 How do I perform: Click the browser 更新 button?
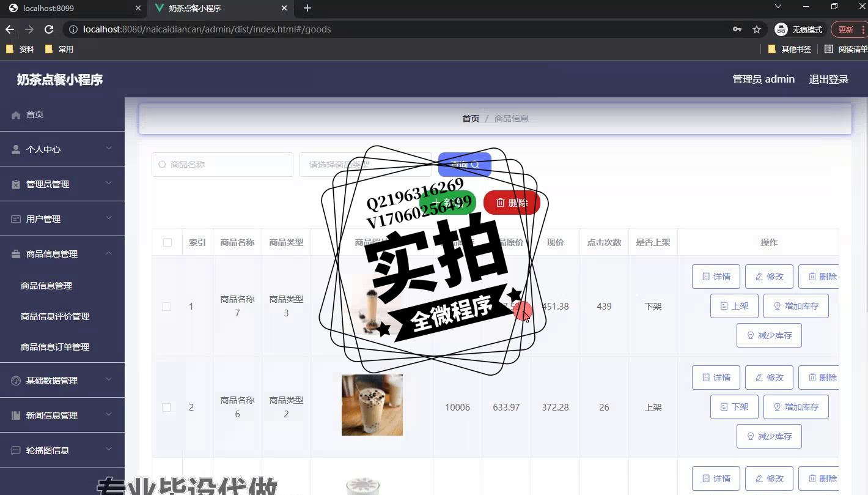[846, 29]
